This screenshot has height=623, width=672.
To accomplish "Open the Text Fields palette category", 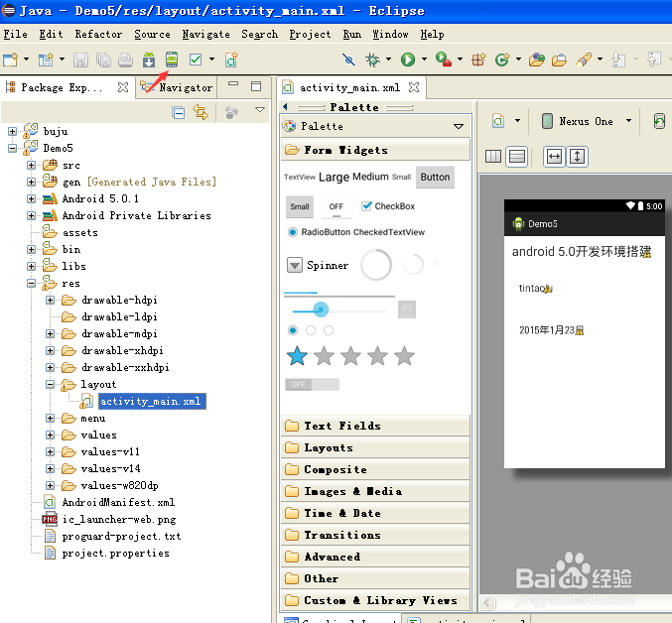I will [375, 426].
